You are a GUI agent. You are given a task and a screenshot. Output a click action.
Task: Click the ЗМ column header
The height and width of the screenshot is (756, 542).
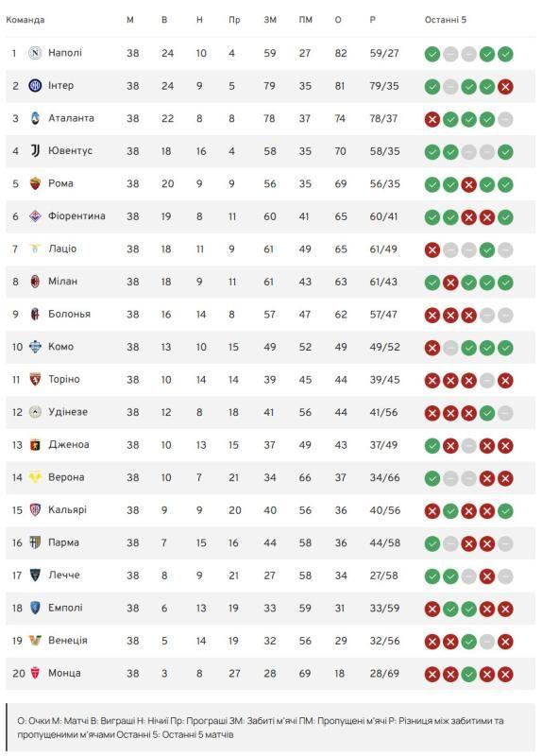270,20
